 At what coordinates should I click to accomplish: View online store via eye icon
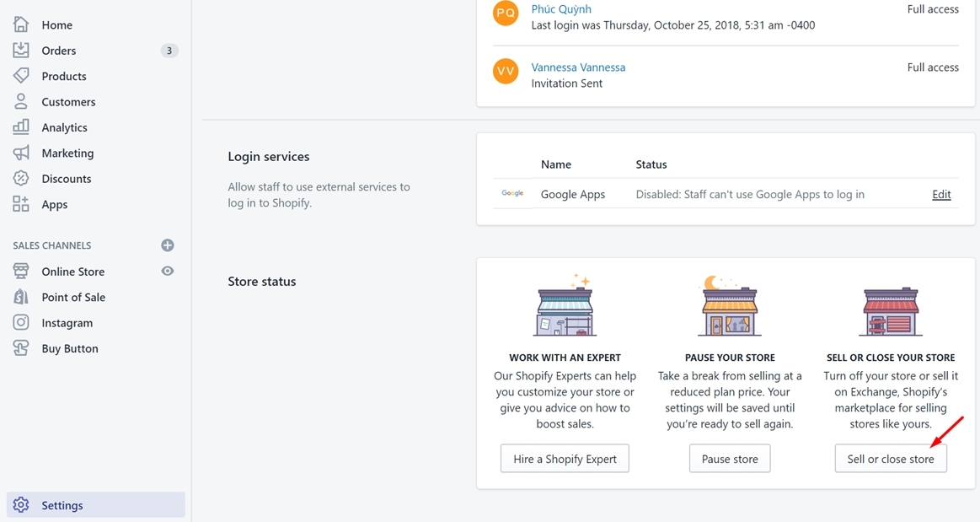tap(168, 272)
